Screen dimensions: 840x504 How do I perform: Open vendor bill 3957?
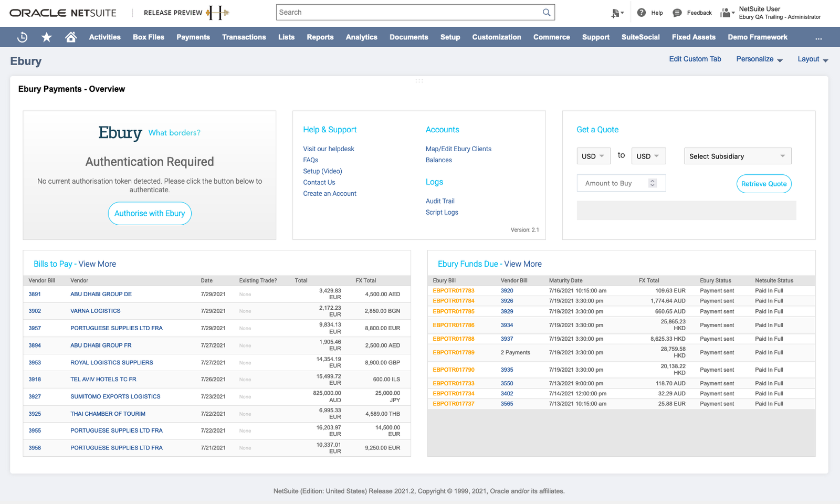tap(35, 328)
